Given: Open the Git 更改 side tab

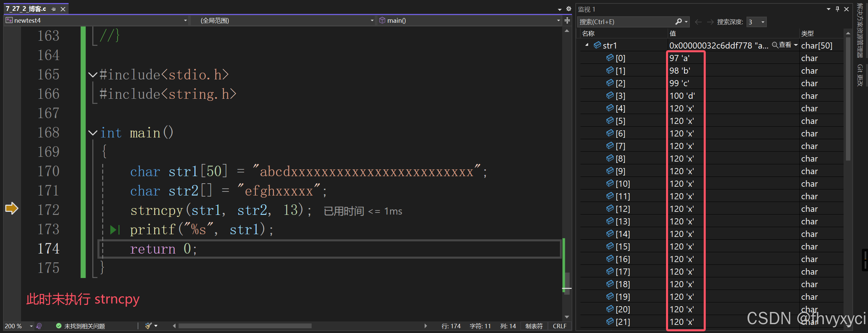Looking at the screenshot, I should 860,75.
